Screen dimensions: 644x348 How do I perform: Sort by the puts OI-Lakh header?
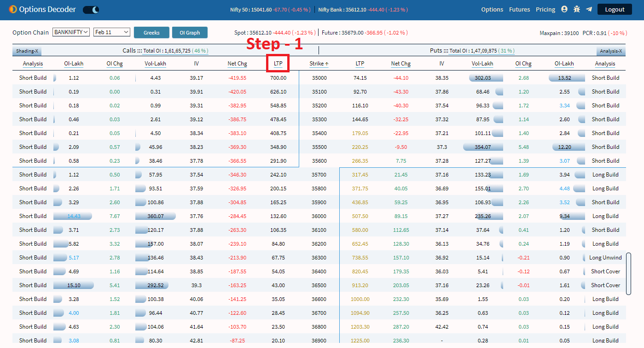click(564, 64)
